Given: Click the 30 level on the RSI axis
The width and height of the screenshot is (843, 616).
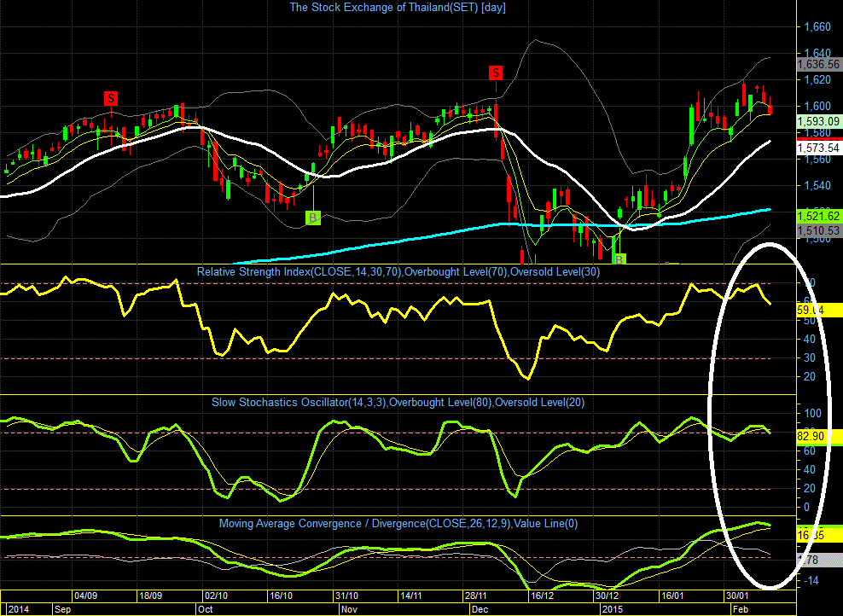Looking at the screenshot, I should [810, 358].
